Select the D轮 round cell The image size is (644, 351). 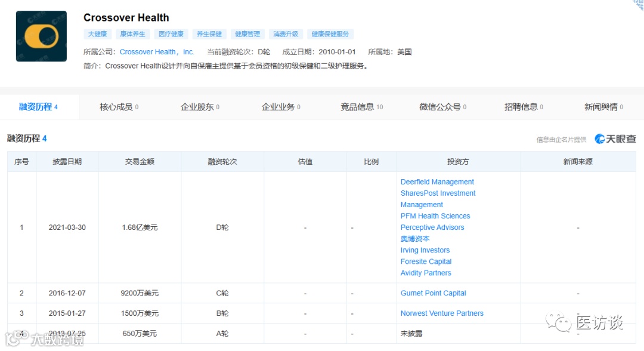[222, 227]
